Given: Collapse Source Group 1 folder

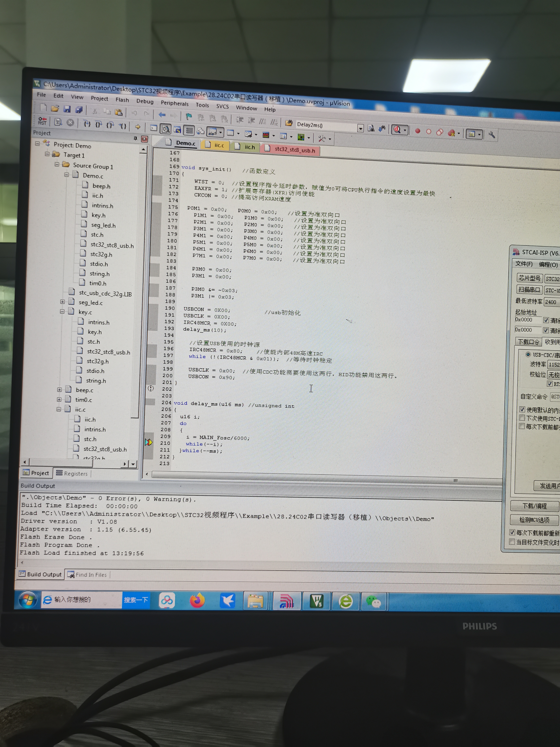Looking at the screenshot, I should (57, 165).
